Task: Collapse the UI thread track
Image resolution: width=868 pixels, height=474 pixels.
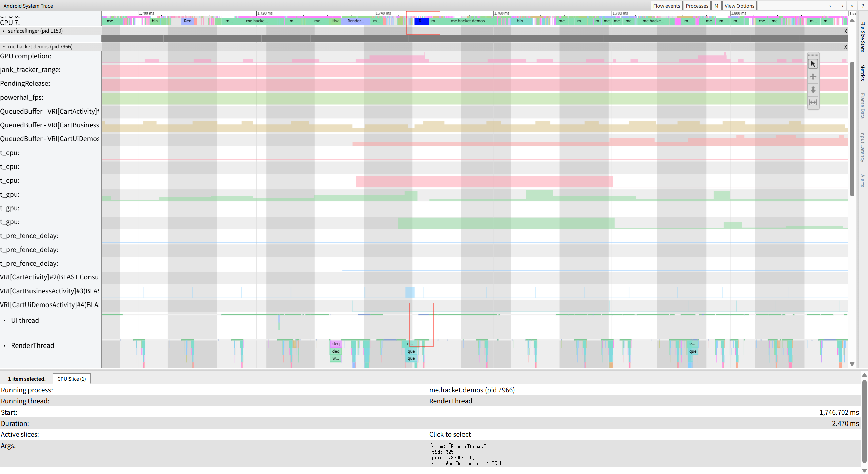Action: tap(5, 320)
